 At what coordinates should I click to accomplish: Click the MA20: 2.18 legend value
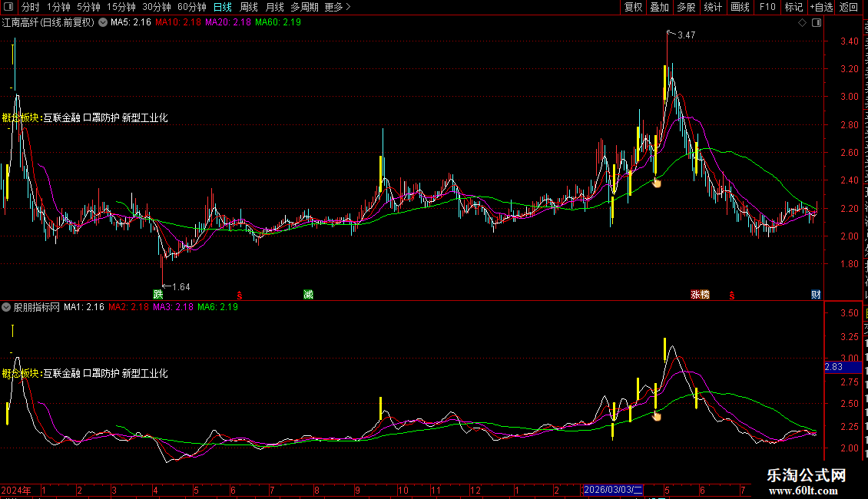228,22
